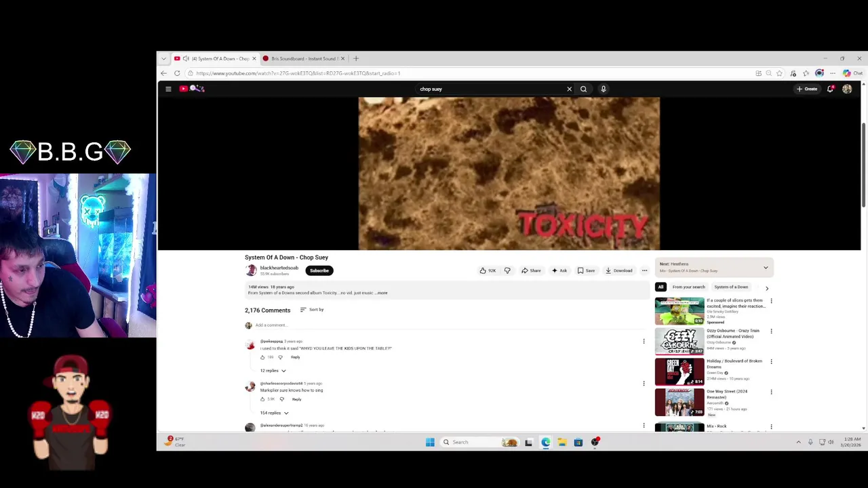Select 'System of a Down' chip

click(x=731, y=287)
